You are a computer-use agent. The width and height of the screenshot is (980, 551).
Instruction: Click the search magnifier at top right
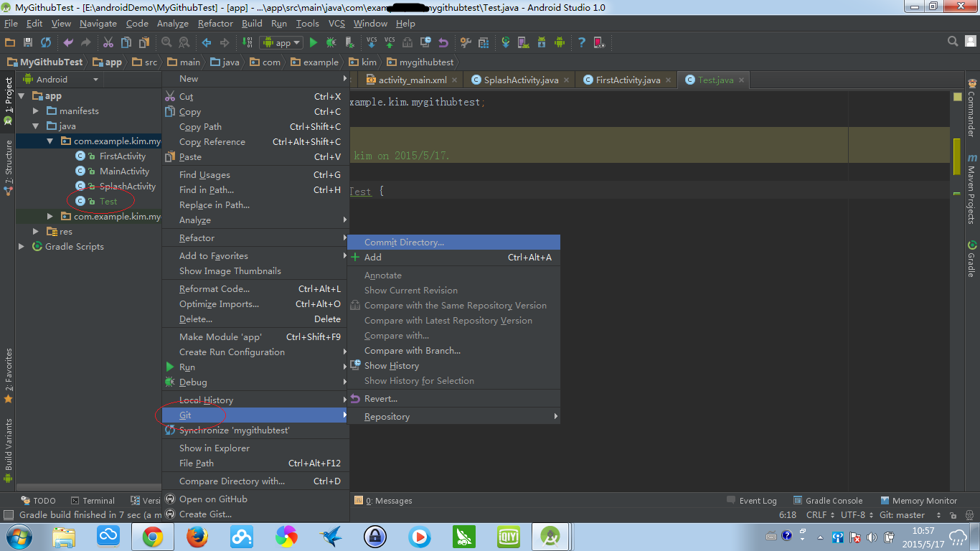(x=953, y=42)
